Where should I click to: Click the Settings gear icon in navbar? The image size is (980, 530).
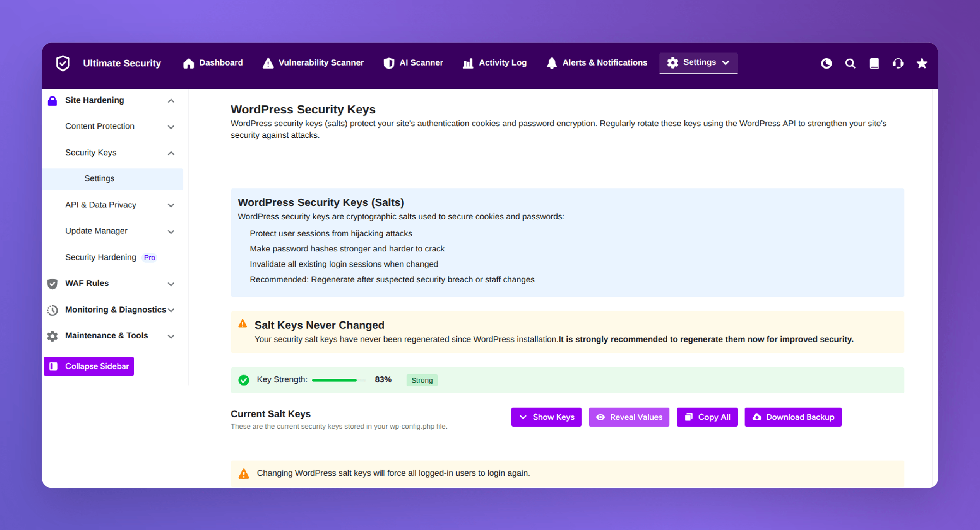[672, 63]
